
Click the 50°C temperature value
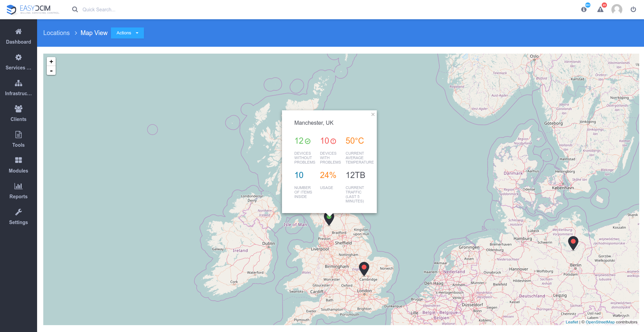pyautogui.click(x=355, y=141)
